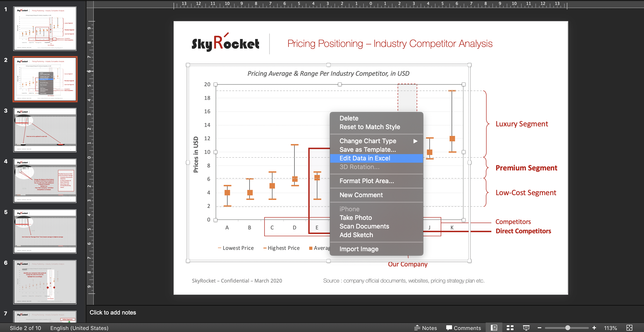This screenshot has height=332, width=644.
Task: Select slide 1 thumbnail
Action: [x=45, y=28]
